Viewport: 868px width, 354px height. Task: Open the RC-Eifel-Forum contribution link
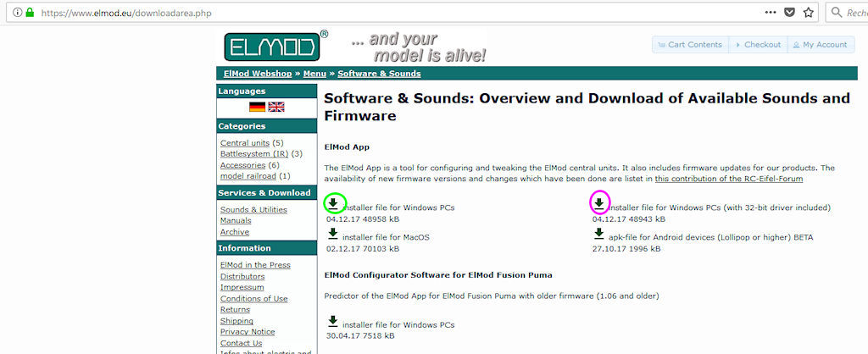(x=728, y=179)
